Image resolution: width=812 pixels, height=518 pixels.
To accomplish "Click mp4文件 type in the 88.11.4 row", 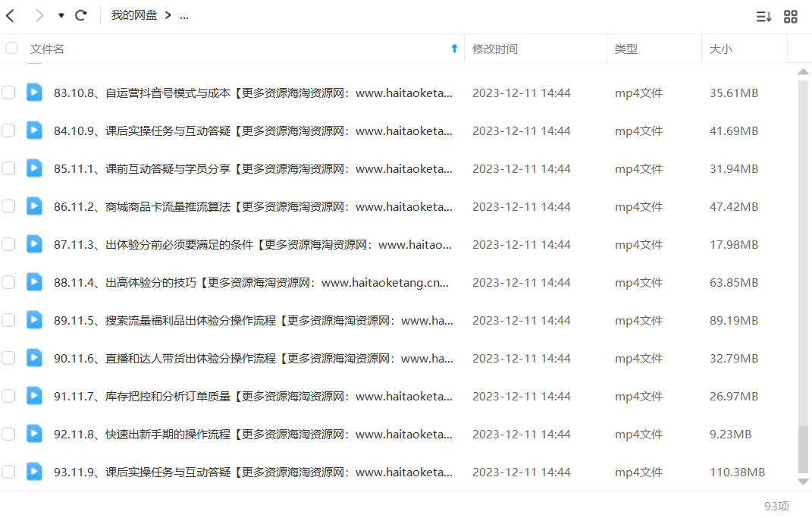I will coord(638,283).
